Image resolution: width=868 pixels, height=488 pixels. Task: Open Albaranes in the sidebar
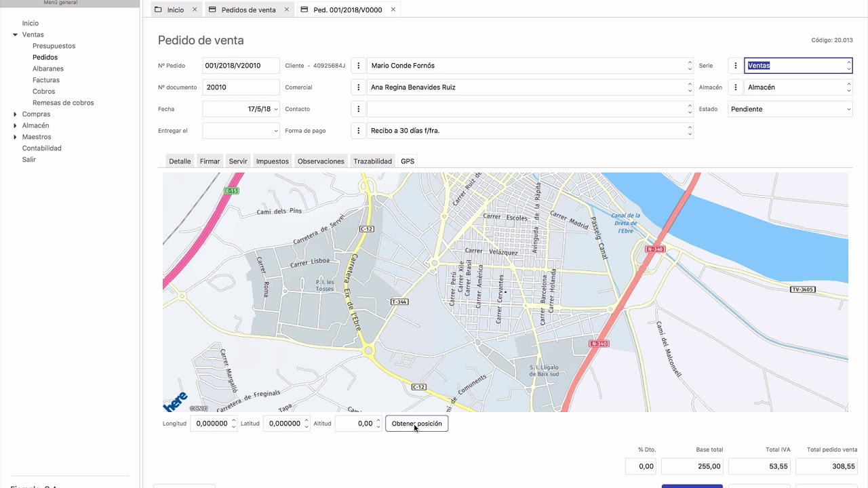(48, 68)
